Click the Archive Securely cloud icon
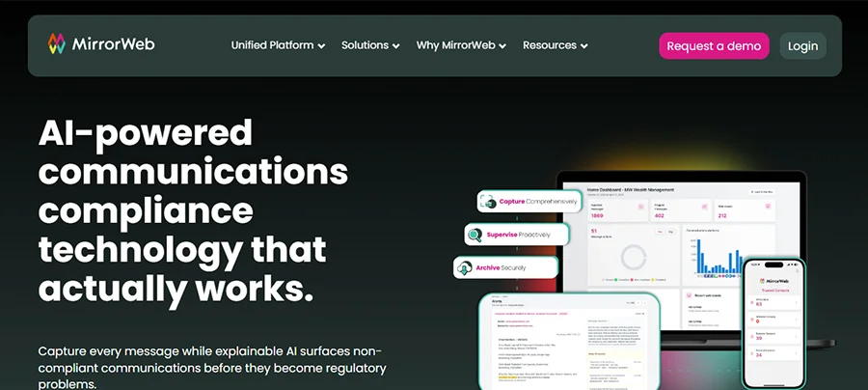 (x=464, y=267)
